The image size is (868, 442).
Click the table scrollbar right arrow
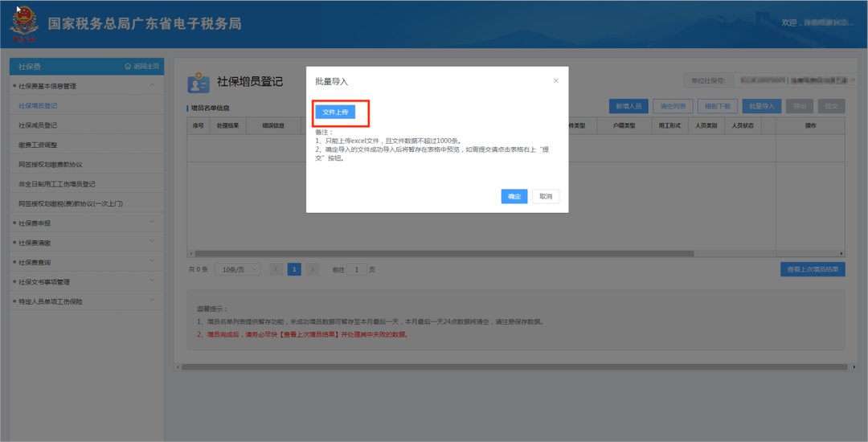842,253
